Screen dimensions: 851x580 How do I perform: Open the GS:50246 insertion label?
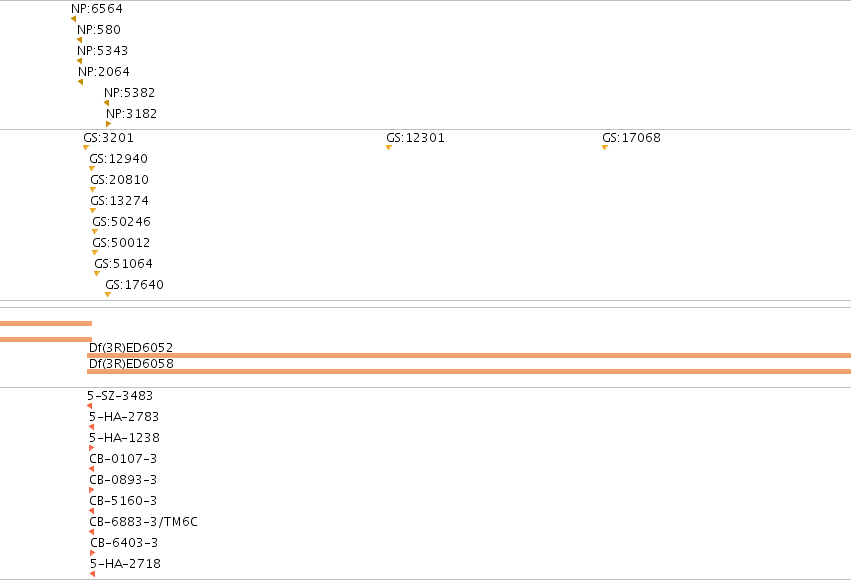pyautogui.click(x=122, y=221)
